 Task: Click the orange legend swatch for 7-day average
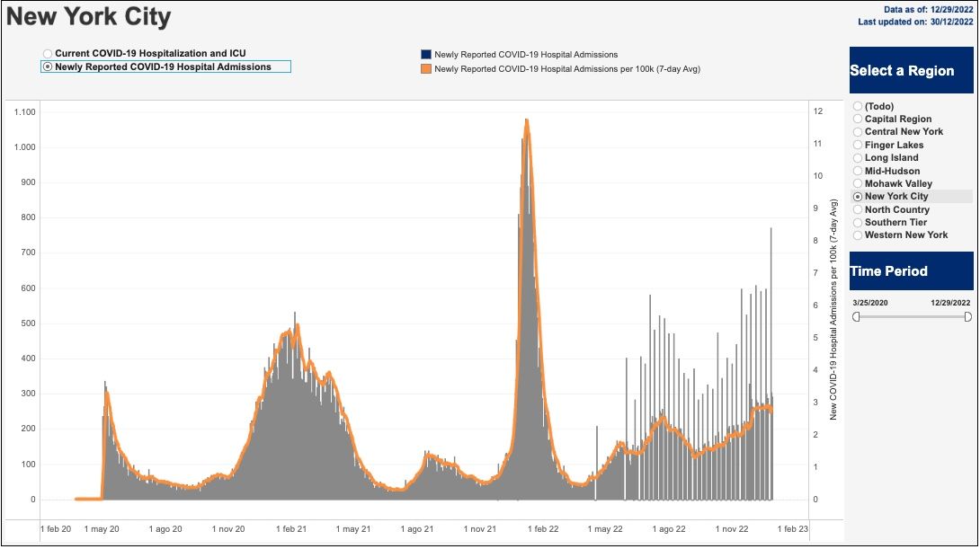(x=426, y=68)
